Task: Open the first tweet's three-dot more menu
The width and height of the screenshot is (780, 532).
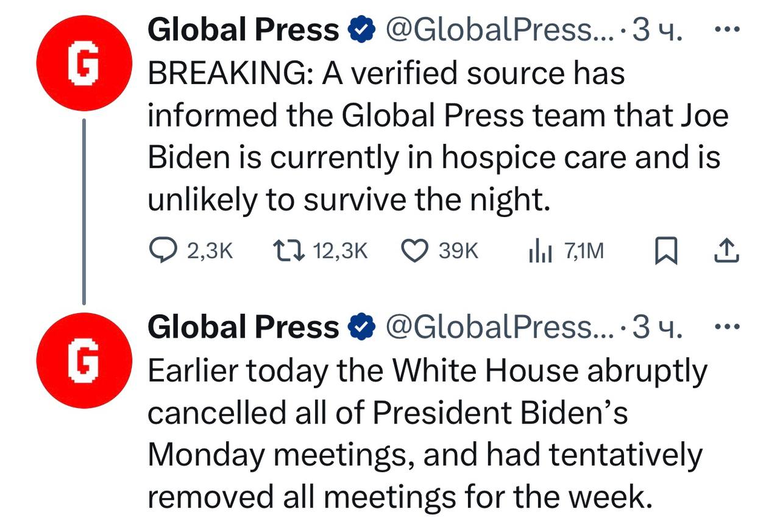Action: [727, 29]
